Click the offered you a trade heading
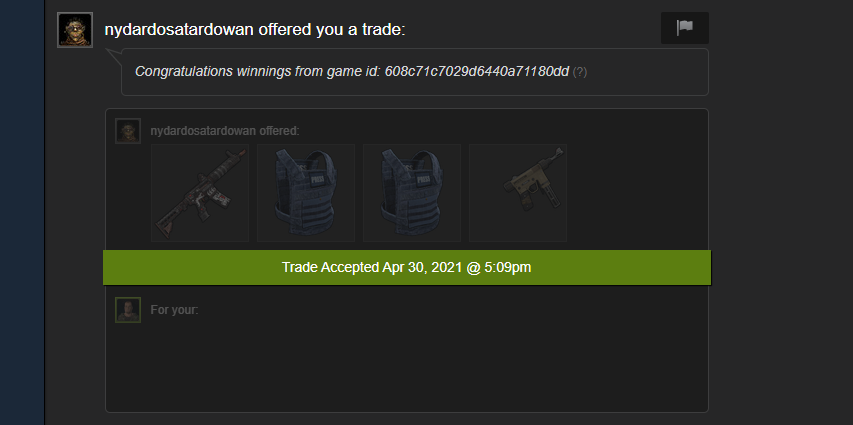The width and height of the screenshot is (853, 425). [332, 29]
